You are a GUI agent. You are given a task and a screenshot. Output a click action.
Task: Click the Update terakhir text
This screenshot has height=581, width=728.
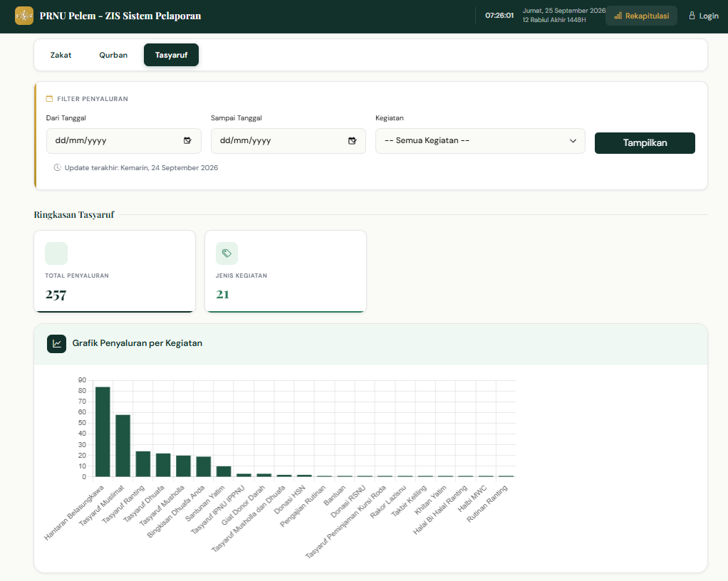click(x=141, y=167)
